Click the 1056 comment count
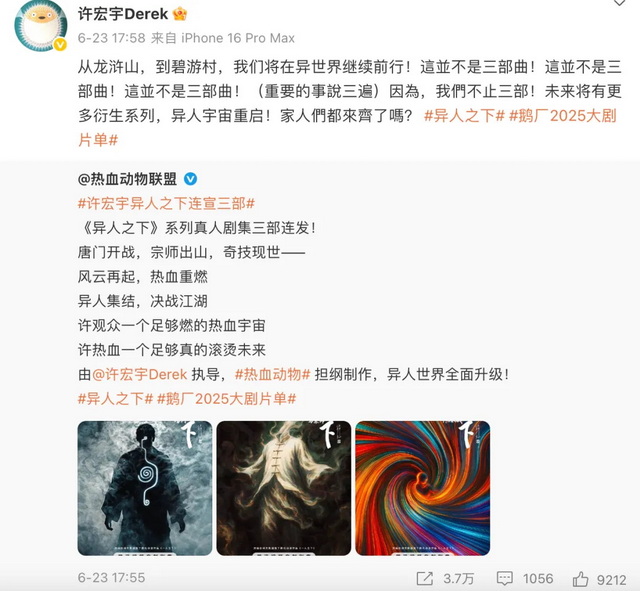The height and width of the screenshot is (591, 640). click(x=538, y=579)
